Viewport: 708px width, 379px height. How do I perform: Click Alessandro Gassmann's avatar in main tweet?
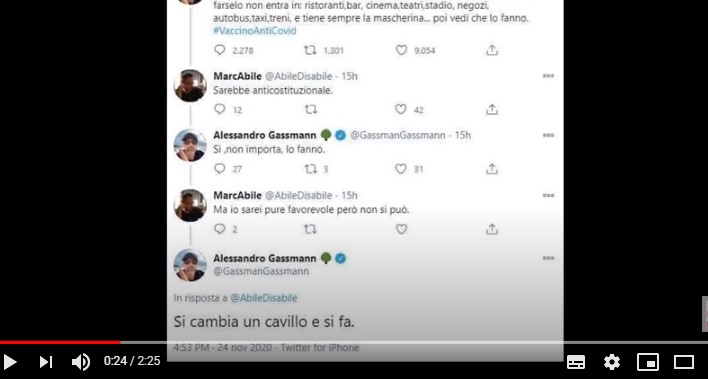190,265
